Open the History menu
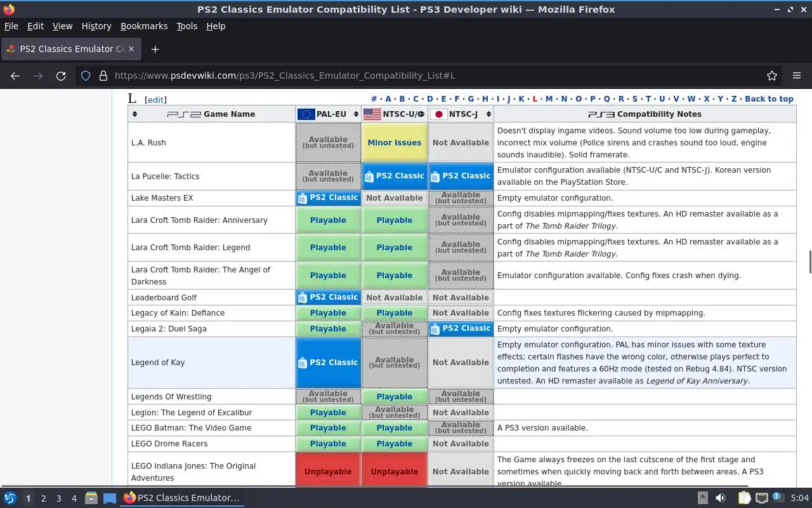The image size is (812, 508). (x=96, y=26)
